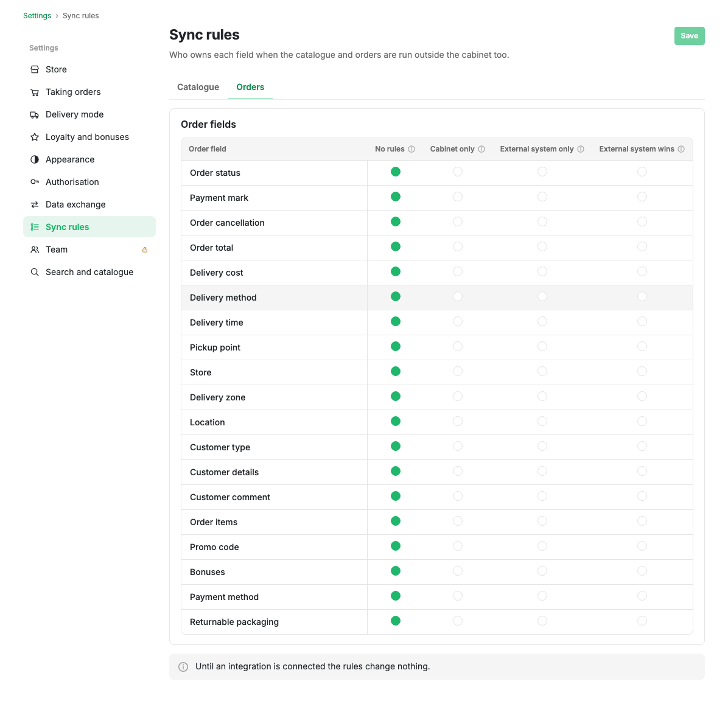
Task: Go to Taking orders settings
Action: click(x=89, y=92)
